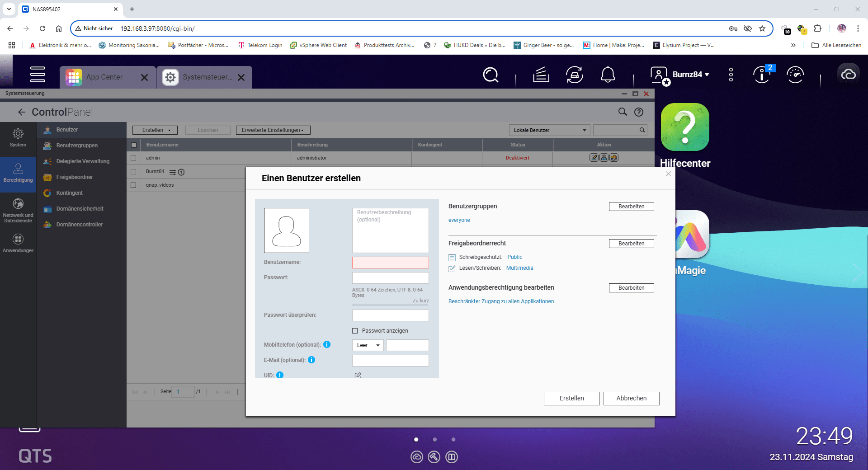
Task: Go back with the ControlPanel arrow
Action: pyautogui.click(x=22, y=112)
